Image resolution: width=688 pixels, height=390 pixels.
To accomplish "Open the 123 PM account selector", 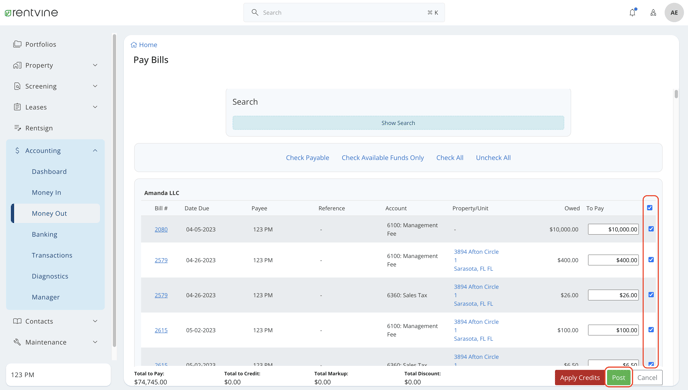I will coord(58,375).
